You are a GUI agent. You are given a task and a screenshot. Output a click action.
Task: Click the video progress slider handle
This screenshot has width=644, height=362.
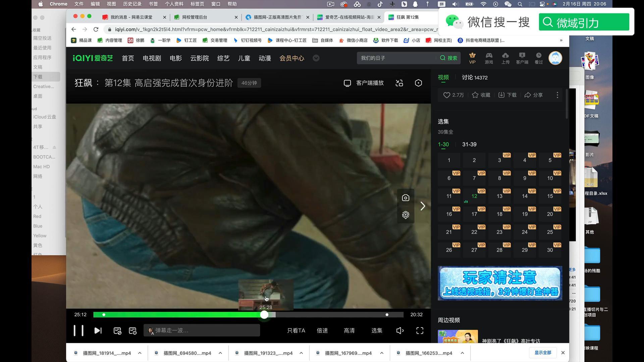(x=264, y=314)
